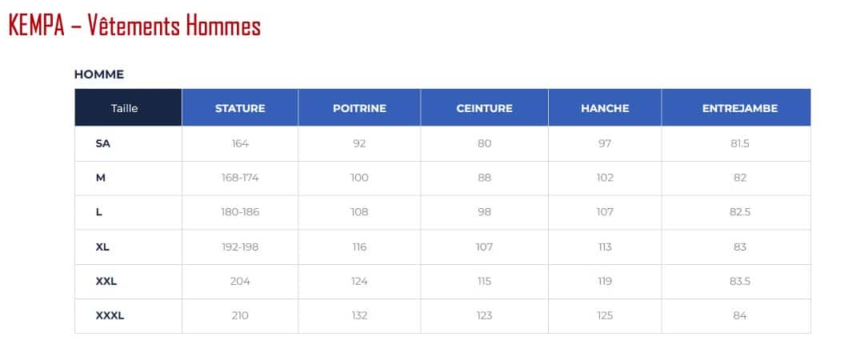868x345 pixels.
Task: Select the HANCHE column header
Action: [x=605, y=108]
